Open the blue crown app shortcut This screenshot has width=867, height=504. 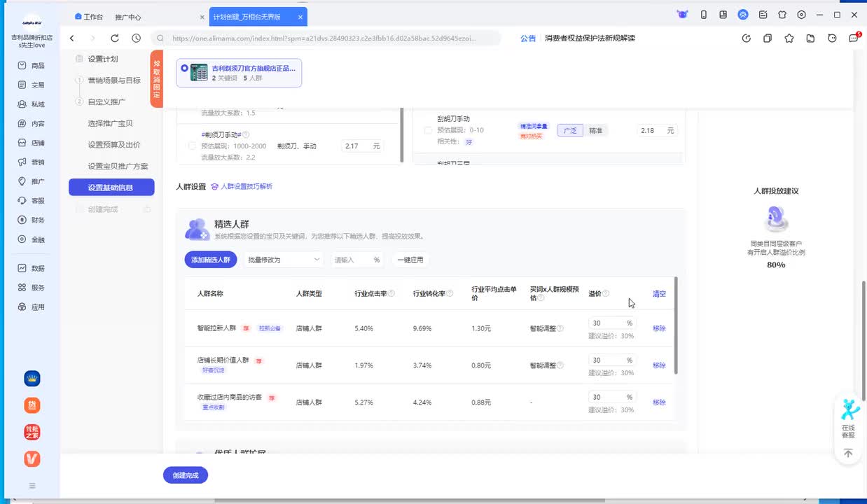pyautogui.click(x=32, y=379)
